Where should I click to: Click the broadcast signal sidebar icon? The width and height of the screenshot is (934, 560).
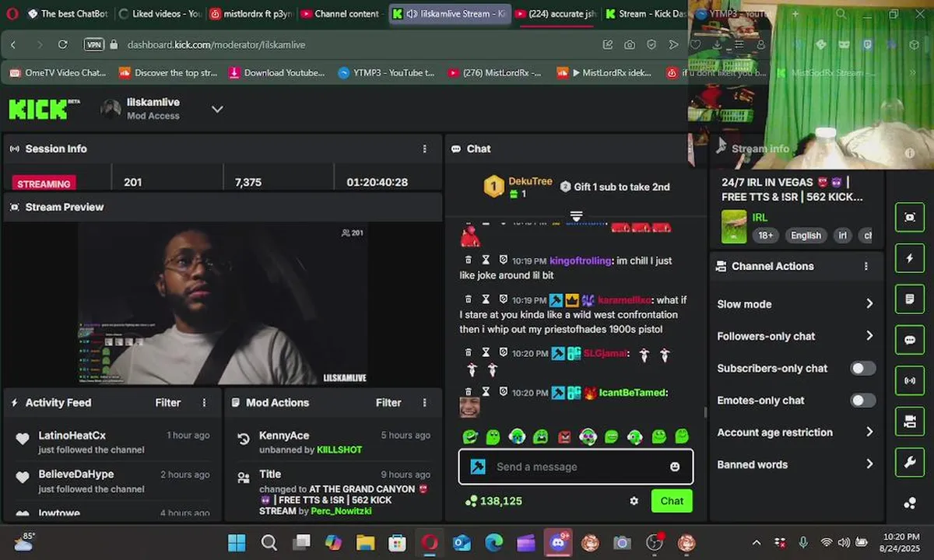click(909, 380)
